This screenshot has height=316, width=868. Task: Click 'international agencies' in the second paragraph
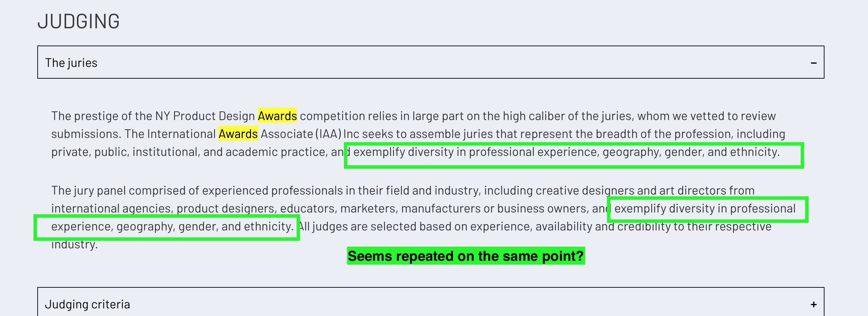coord(111,208)
